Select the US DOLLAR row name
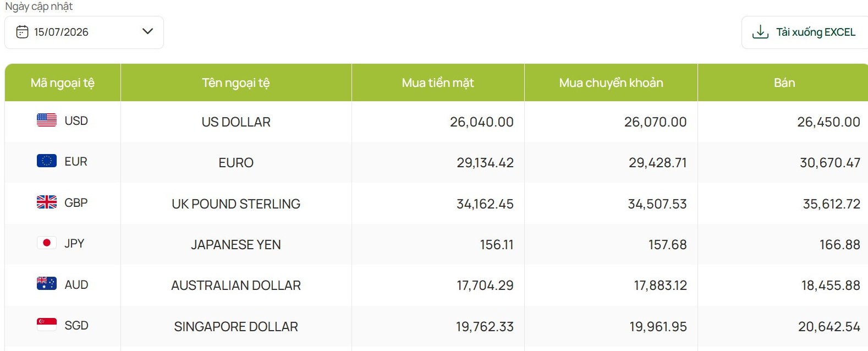The width and height of the screenshot is (868, 351). pos(236,122)
